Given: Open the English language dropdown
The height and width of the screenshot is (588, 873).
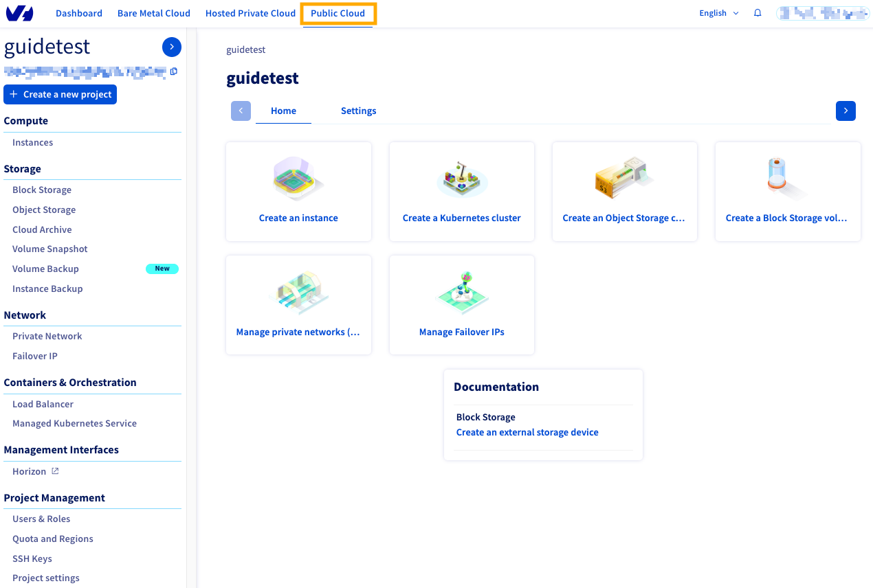Looking at the screenshot, I should click(x=718, y=12).
